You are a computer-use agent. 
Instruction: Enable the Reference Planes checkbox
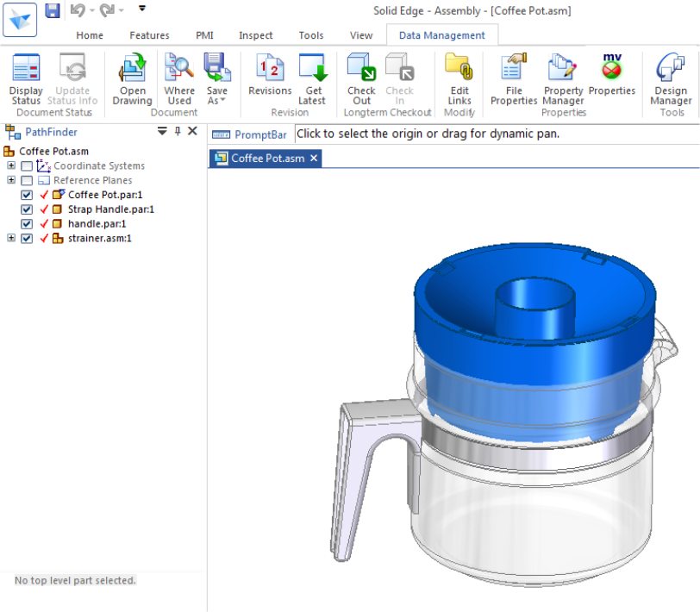pyautogui.click(x=27, y=181)
